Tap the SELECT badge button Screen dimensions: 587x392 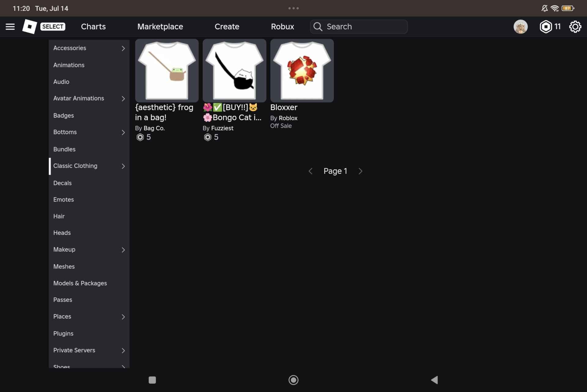coord(53,27)
